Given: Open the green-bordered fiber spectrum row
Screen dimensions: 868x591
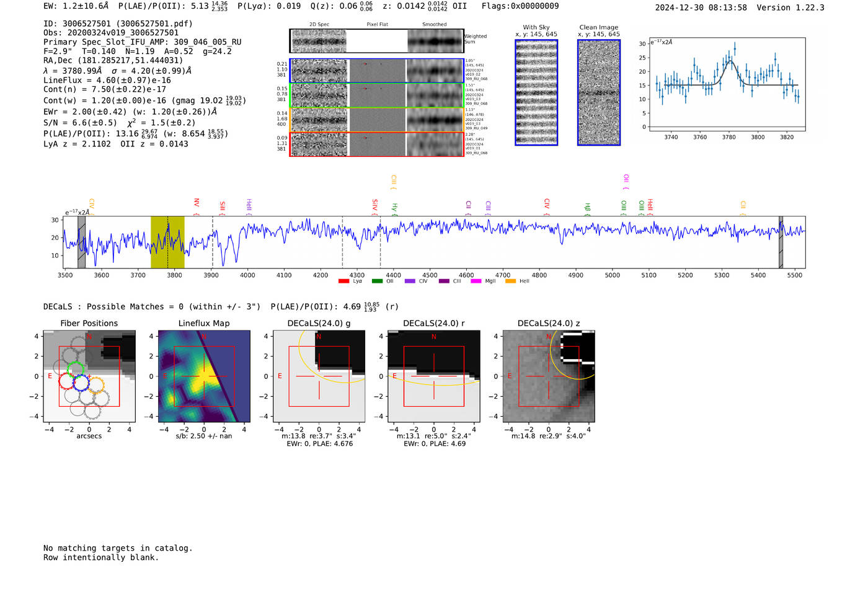Looking at the screenshot, I should [x=377, y=95].
